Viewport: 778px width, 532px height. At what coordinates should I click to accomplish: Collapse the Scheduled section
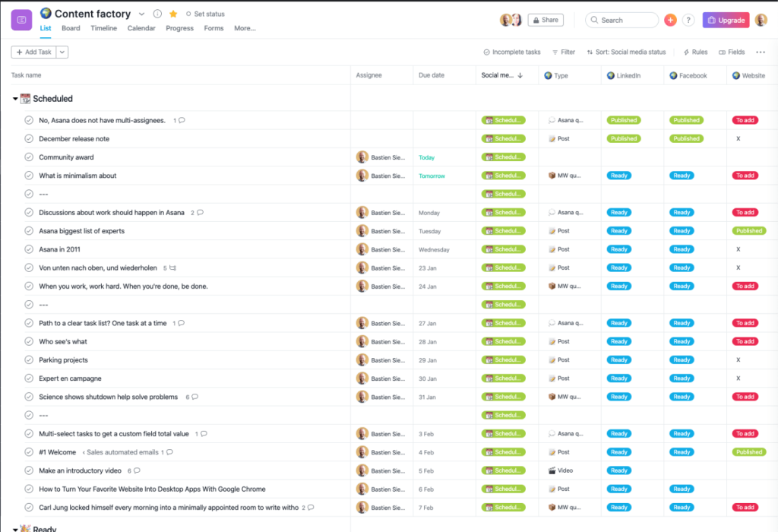click(x=15, y=99)
